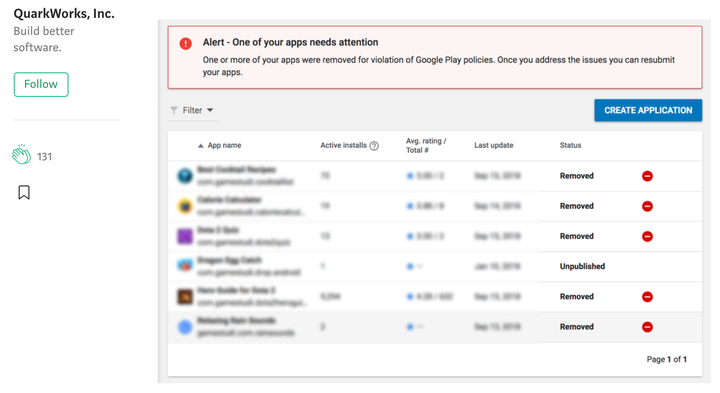Click the CREATE APPLICATION button
The width and height of the screenshot is (720, 393).
[648, 110]
